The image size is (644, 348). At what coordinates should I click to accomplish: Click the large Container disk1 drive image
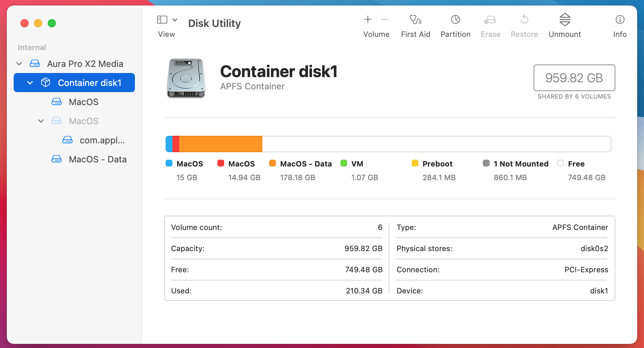coord(186,78)
